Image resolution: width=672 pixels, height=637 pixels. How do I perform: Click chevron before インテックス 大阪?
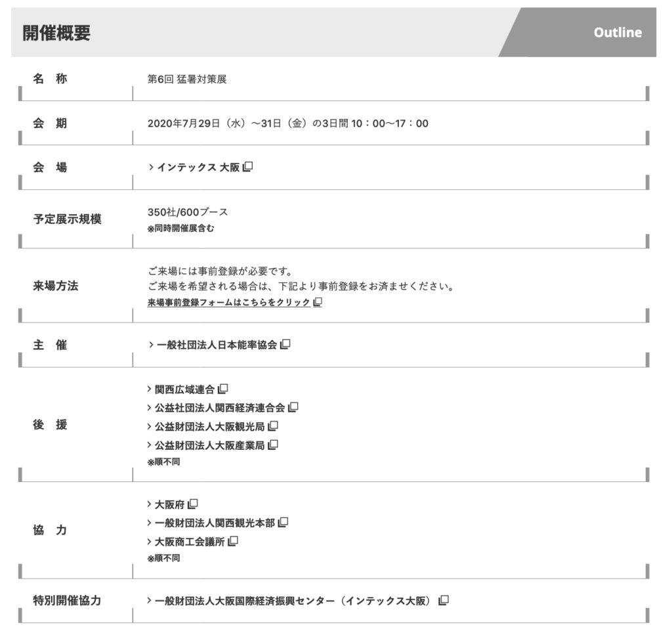(151, 167)
